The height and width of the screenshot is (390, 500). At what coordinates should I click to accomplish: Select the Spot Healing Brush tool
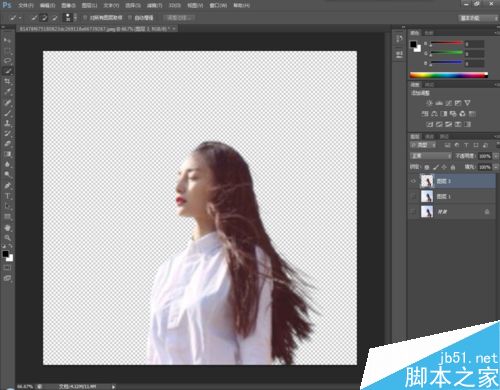click(7, 102)
